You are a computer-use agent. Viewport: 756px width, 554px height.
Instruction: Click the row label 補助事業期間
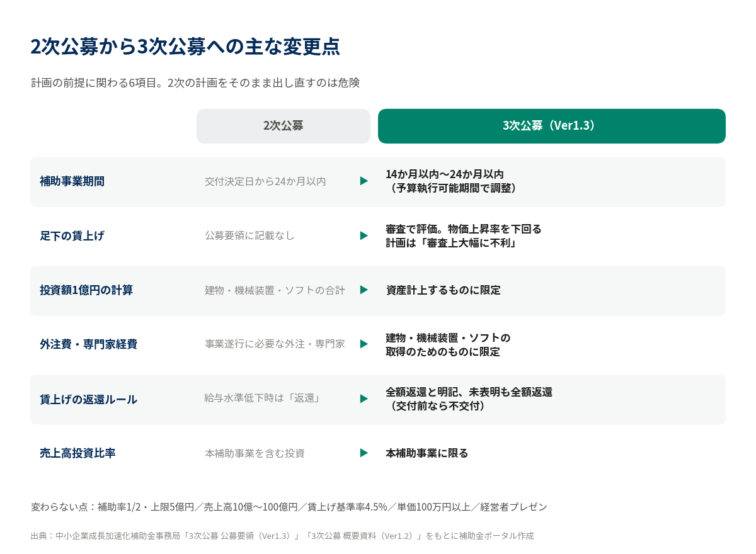[72, 181]
